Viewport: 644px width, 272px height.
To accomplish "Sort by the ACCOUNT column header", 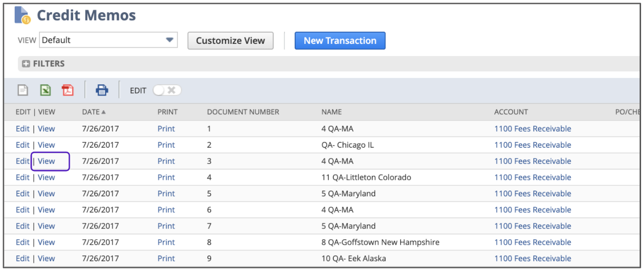I will pos(511,112).
